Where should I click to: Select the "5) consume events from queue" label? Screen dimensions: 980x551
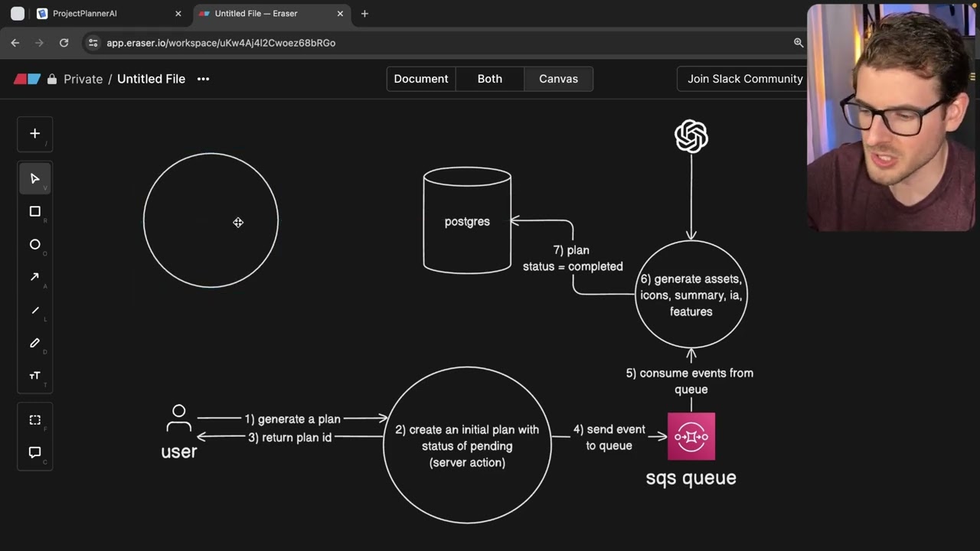[690, 381]
